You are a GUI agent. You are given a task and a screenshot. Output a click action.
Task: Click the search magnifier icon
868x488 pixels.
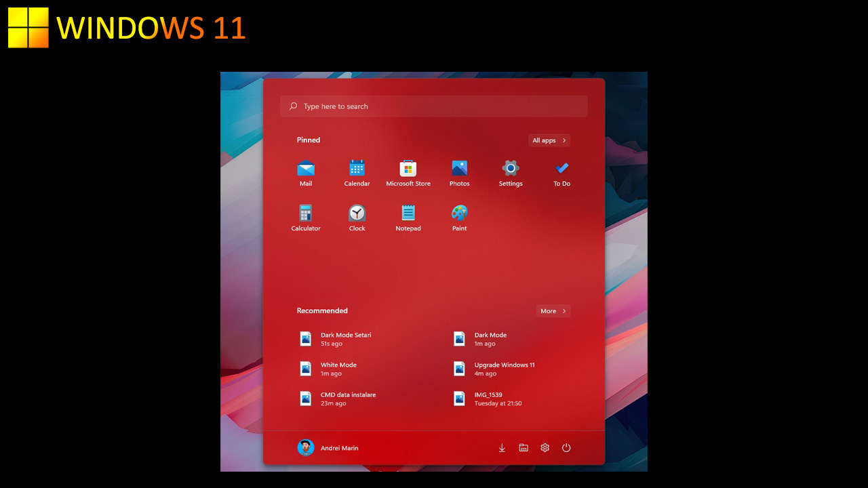tap(294, 106)
